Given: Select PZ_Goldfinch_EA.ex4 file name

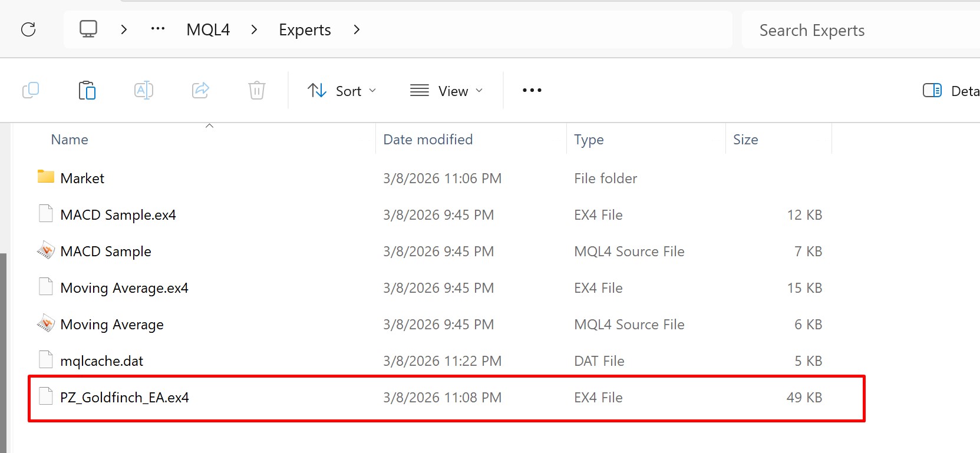Looking at the screenshot, I should point(124,398).
